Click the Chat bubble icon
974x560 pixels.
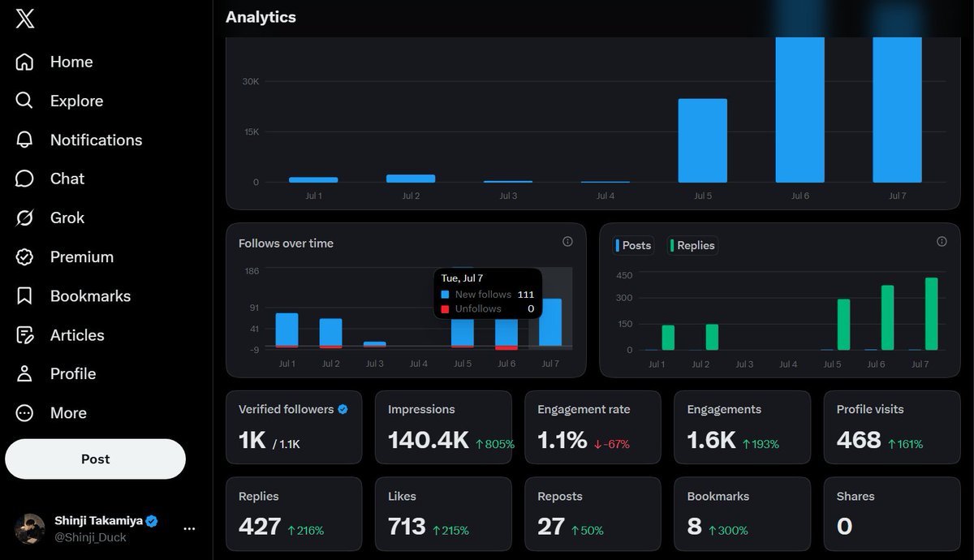[x=25, y=179]
